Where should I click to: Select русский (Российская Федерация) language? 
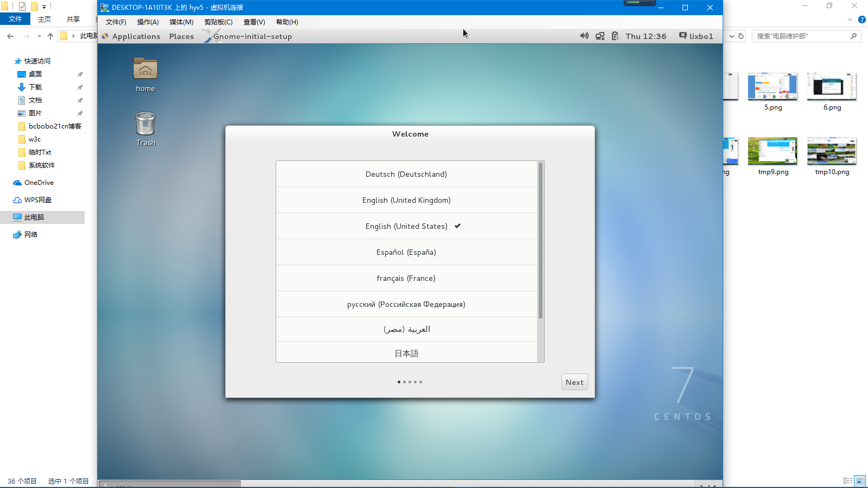click(406, 304)
